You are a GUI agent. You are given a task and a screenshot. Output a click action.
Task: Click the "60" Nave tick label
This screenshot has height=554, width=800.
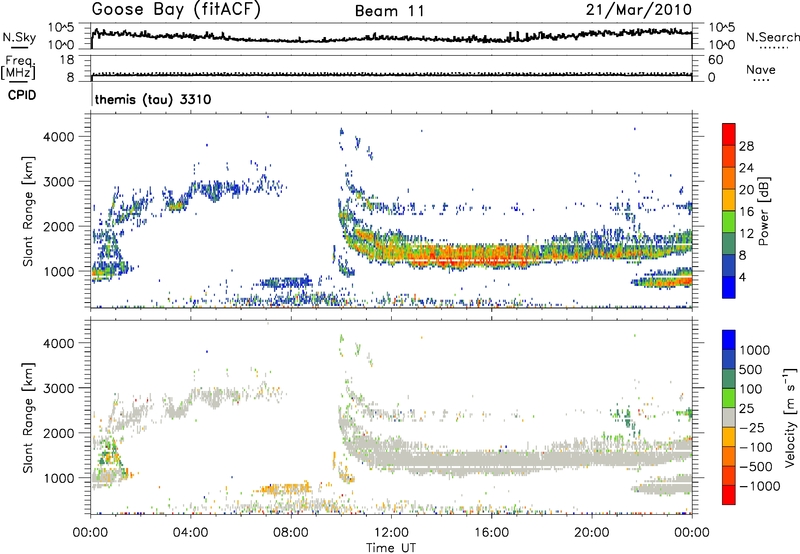tap(715, 60)
